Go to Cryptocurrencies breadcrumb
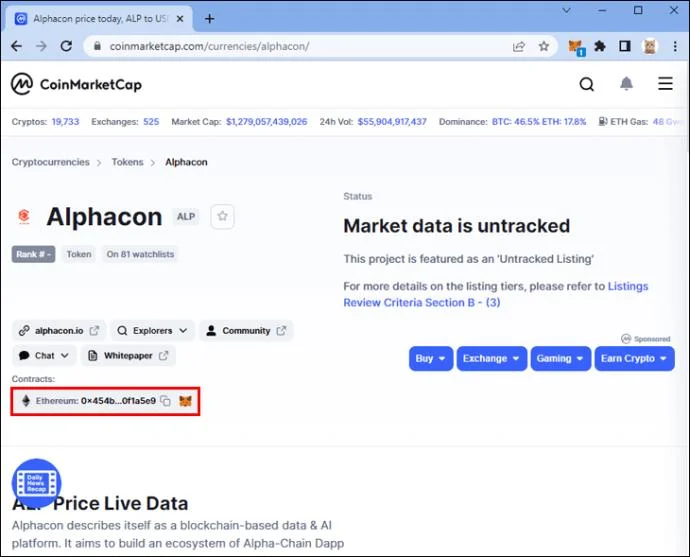Image resolution: width=690 pixels, height=557 pixels. click(51, 162)
